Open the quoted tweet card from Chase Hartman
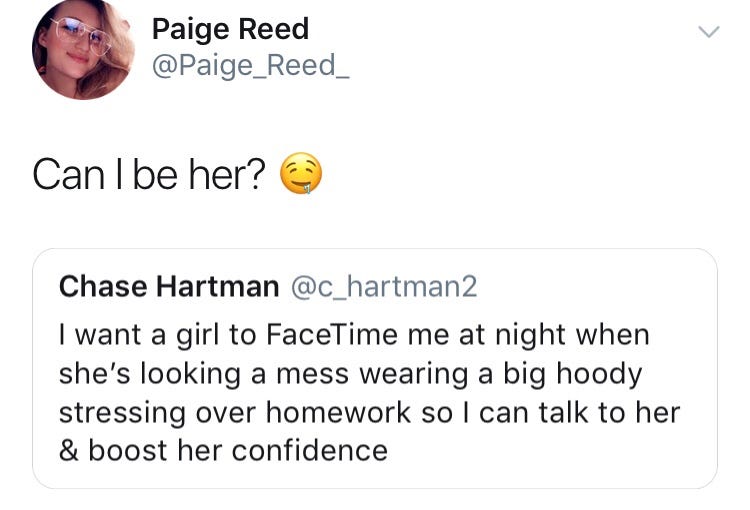Image resolution: width=750 pixels, height=510 pixels. 375,368
